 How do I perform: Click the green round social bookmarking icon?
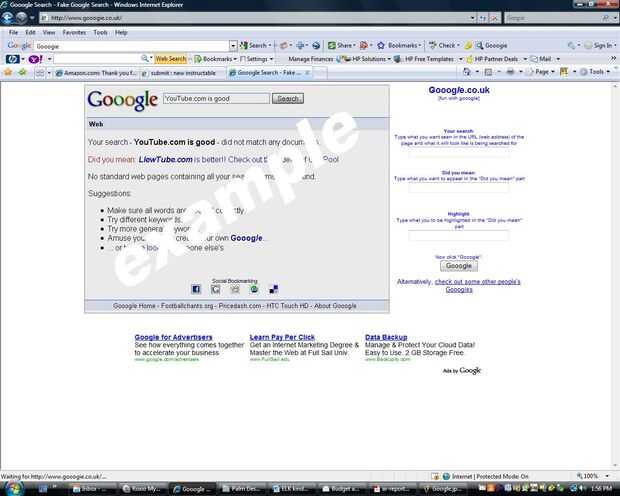(x=254, y=289)
